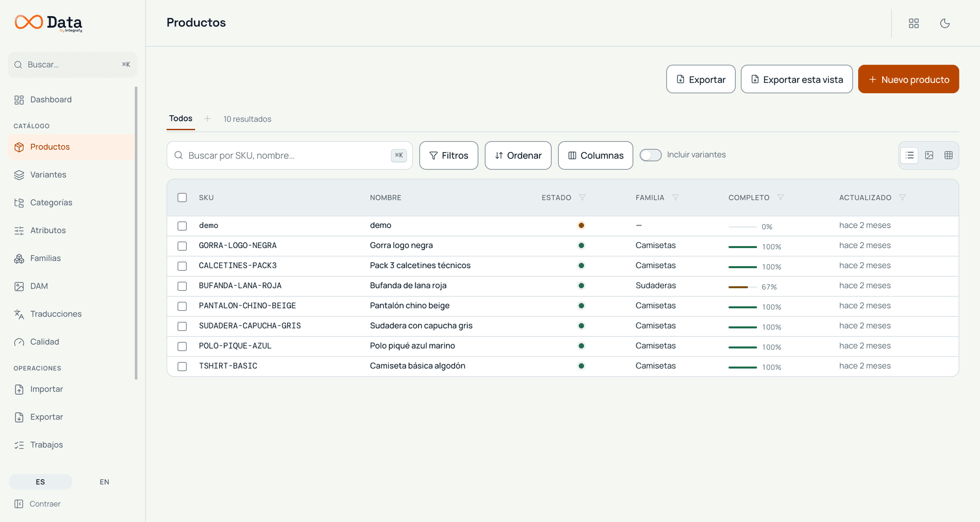Screen dimensions: 980x522
Task: Open the apps grid icon in header
Action: [x=914, y=23]
